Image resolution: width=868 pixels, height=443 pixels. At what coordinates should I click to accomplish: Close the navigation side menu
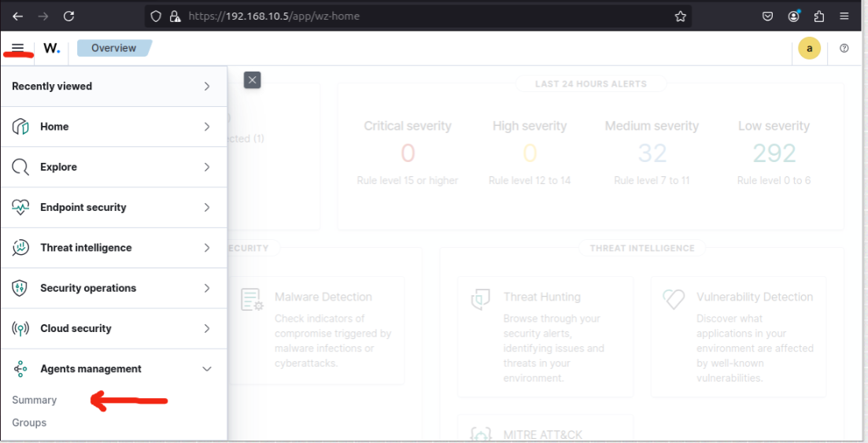(x=252, y=79)
